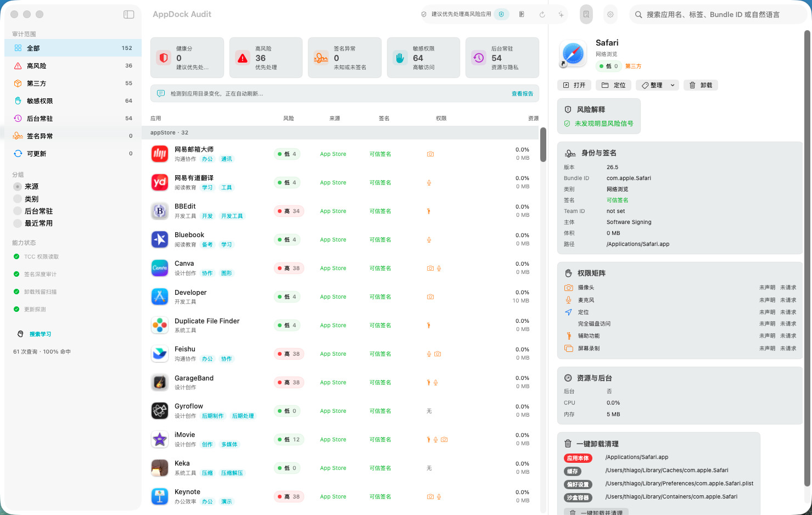The width and height of the screenshot is (812, 515).
Task: Toggle 签名深度审计 capability check
Action: point(16,274)
